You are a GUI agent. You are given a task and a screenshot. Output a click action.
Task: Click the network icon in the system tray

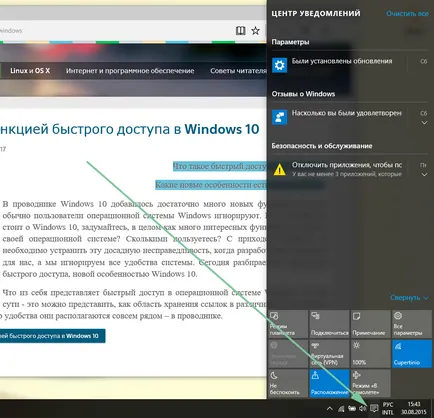click(x=341, y=408)
